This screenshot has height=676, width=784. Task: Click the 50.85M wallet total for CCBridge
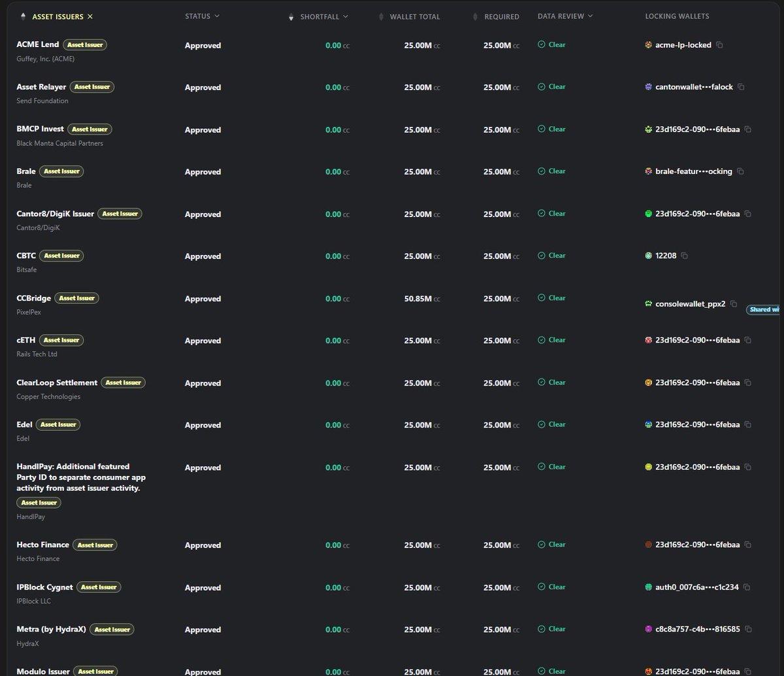[x=422, y=299]
